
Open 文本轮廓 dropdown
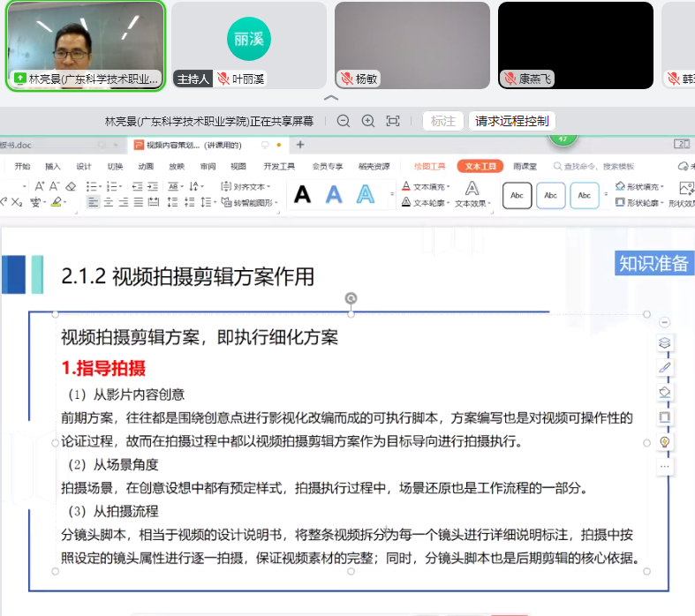[x=426, y=202]
